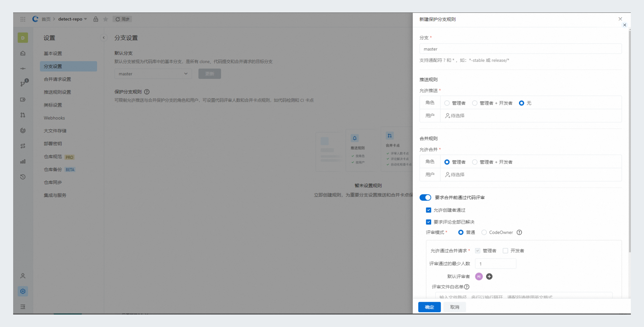Close the 新建保护分支规则 panel
This screenshot has height=327, width=644.
(620, 19)
